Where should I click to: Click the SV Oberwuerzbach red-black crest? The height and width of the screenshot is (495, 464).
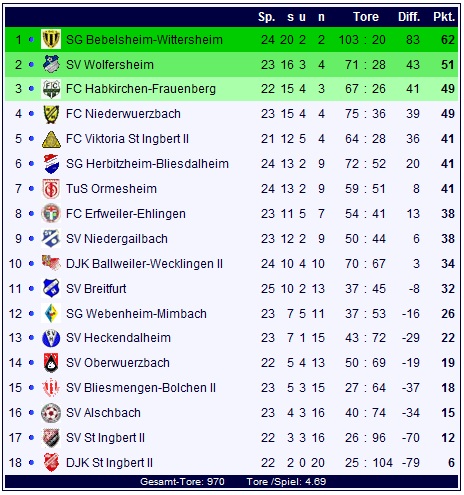(x=51, y=363)
